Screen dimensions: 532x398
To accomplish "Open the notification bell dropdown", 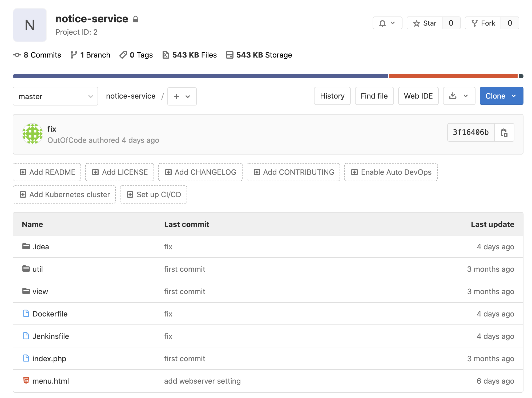I will tap(387, 23).
